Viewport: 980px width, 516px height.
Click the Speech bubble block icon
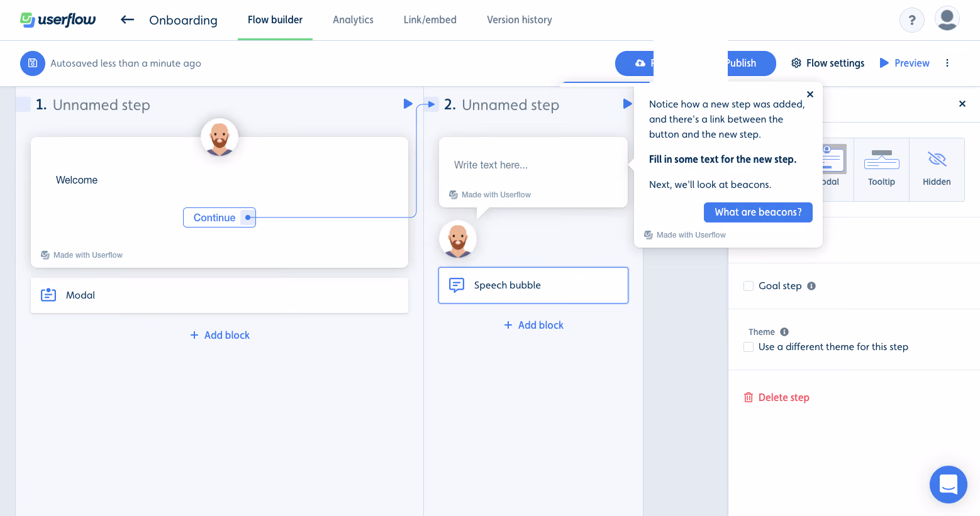click(457, 285)
